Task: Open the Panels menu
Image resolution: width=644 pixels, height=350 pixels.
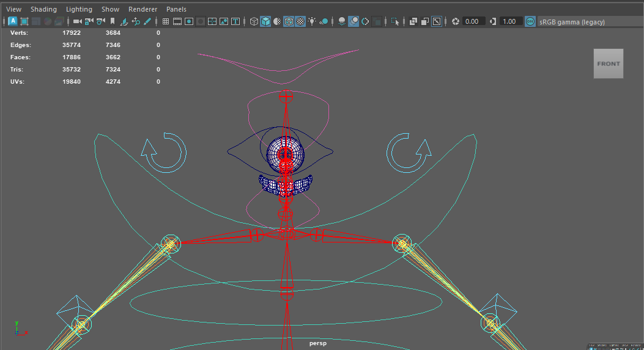Action: click(x=176, y=9)
